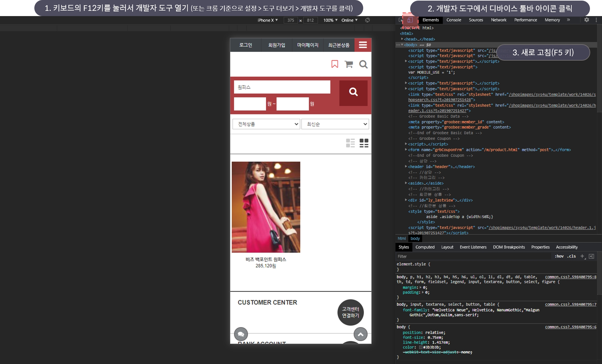Toggle the device toolbar icon in DevTools
Screen dimensions: 602x364
coord(410,20)
